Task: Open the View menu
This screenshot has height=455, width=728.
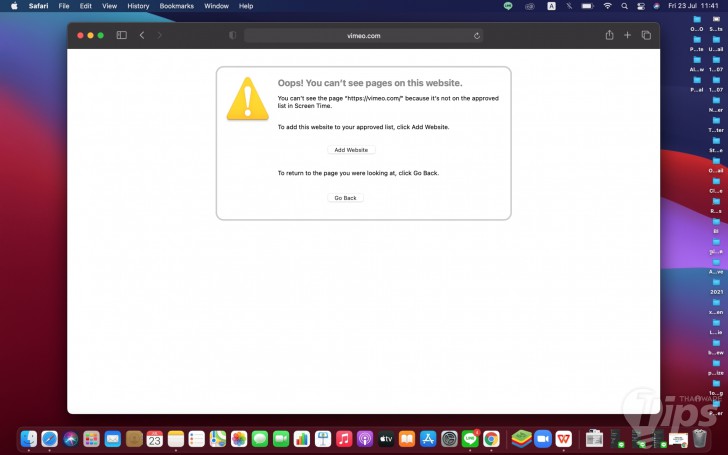Action: (x=110, y=6)
